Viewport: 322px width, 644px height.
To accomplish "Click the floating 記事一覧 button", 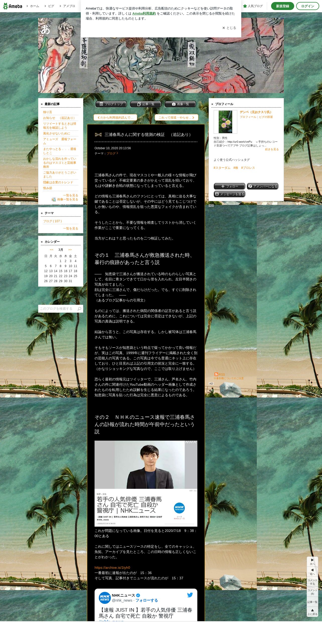I will tap(312, 602).
